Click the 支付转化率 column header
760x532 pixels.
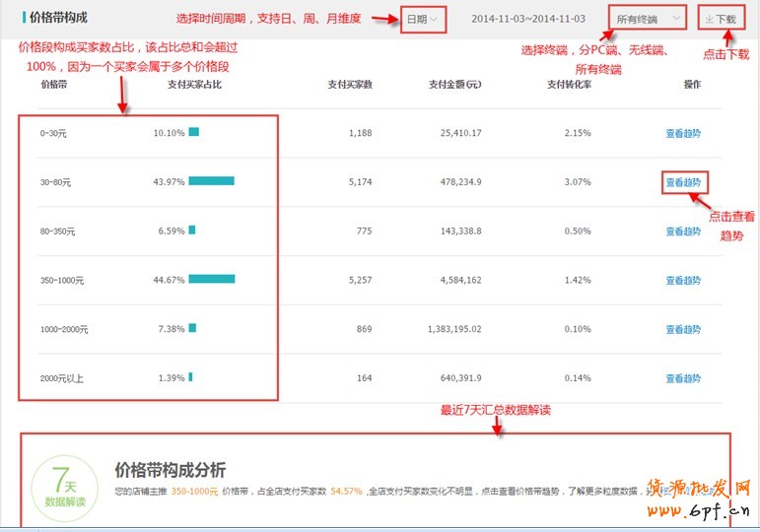[x=569, y=85]
